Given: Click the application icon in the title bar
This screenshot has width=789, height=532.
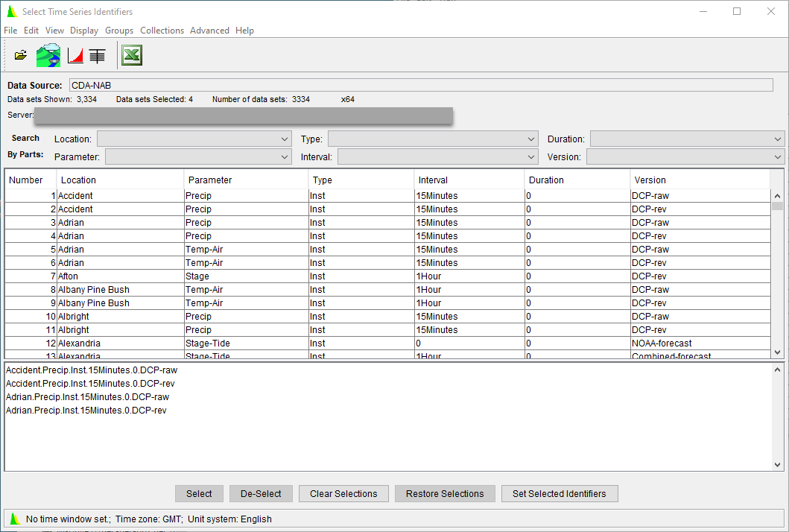Looking at the screenshot, I should (10, 11).
